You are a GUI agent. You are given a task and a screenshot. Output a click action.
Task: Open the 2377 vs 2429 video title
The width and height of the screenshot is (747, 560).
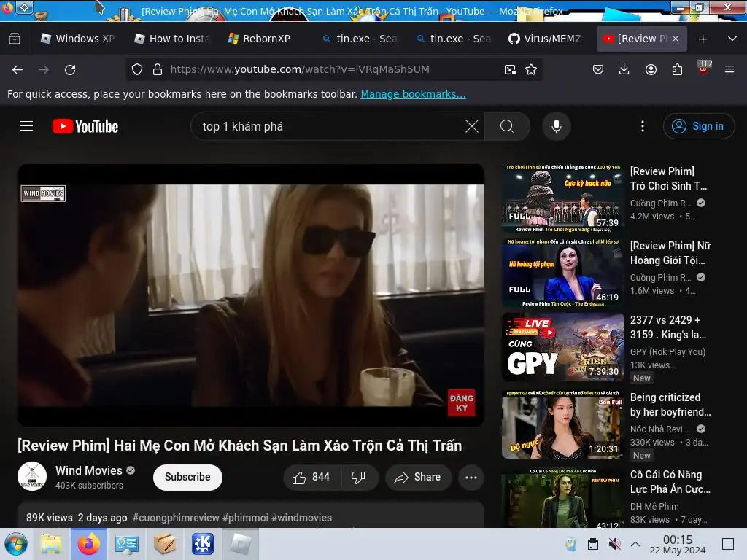[x=668, y=327]
